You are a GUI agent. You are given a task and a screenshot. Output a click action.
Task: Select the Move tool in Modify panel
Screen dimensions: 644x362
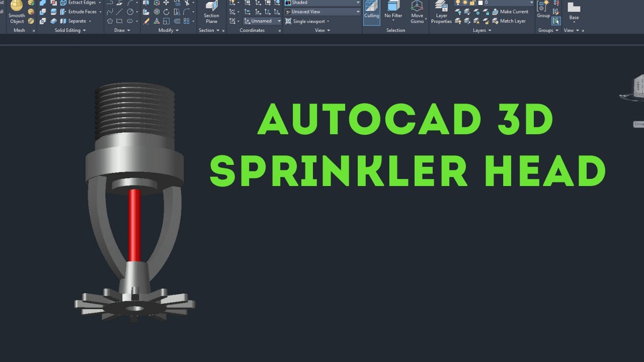coord(166,3)
